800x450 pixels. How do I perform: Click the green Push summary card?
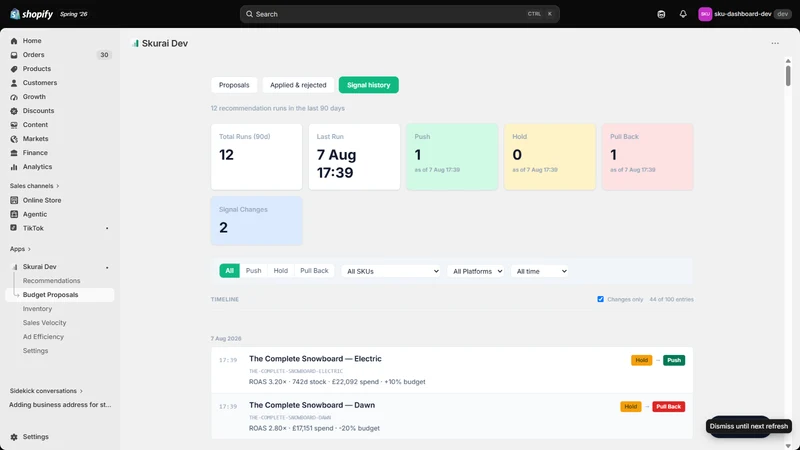(452, 157)
